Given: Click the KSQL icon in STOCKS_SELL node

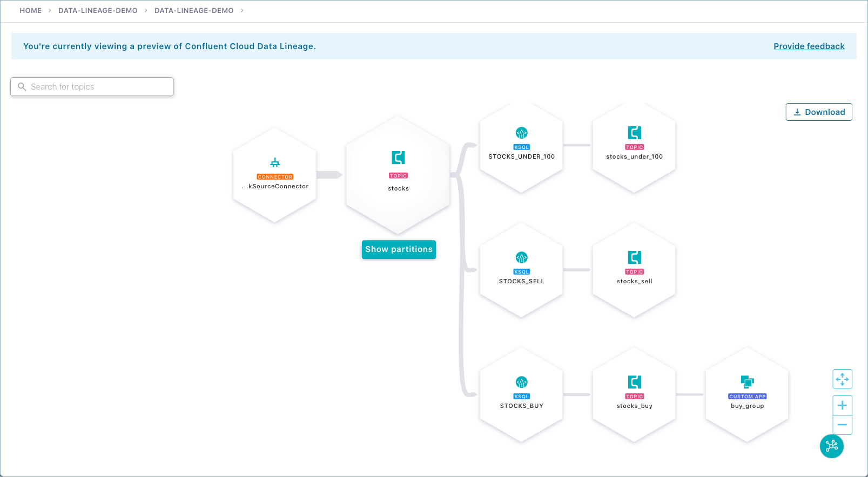Looking at the screenshot, I should [522, 257].
